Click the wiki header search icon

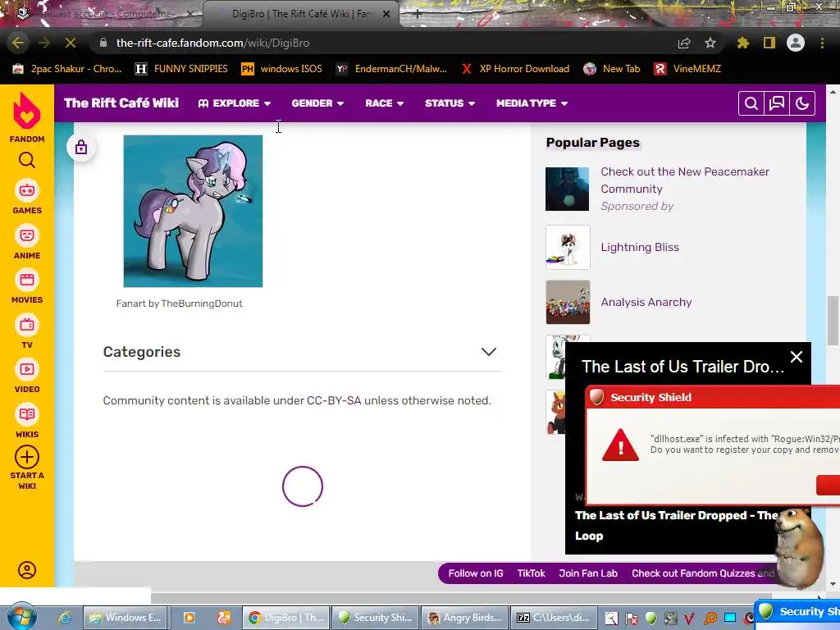coord(751,103)
